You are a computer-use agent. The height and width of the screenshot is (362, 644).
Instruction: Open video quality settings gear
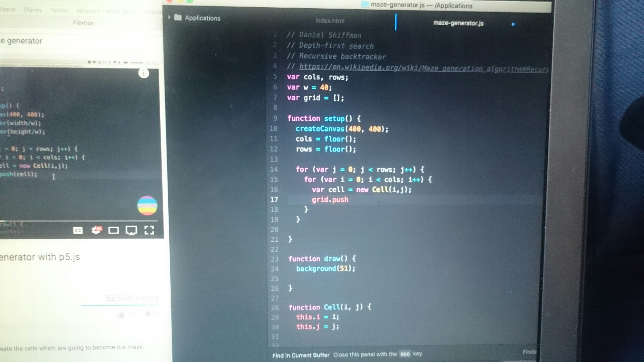click(96, 230)
